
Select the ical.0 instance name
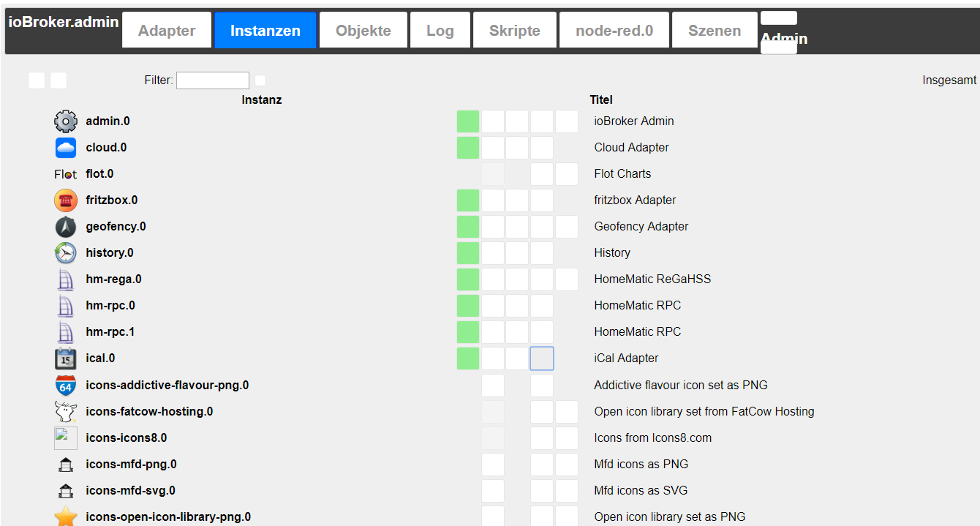(100, 358)
